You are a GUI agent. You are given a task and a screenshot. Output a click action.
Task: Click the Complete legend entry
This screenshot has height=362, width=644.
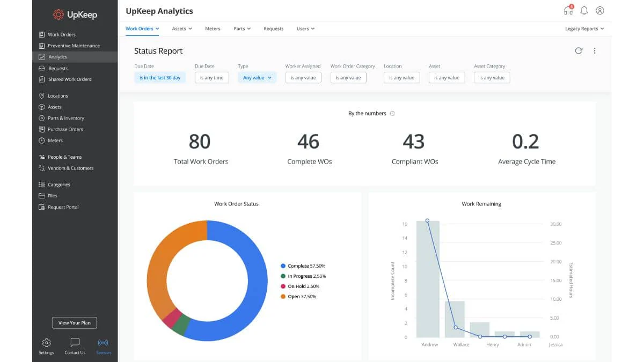pos(303,266)
